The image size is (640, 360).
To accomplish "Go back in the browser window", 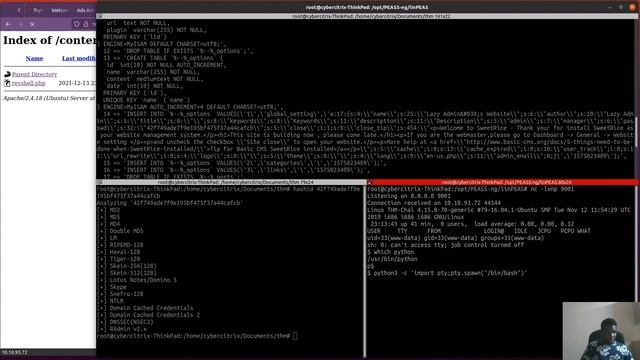I will (x=8, y=24).
